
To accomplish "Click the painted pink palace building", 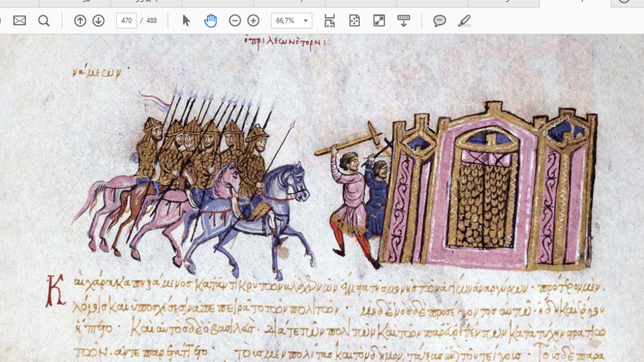I will tap(489, 184).
